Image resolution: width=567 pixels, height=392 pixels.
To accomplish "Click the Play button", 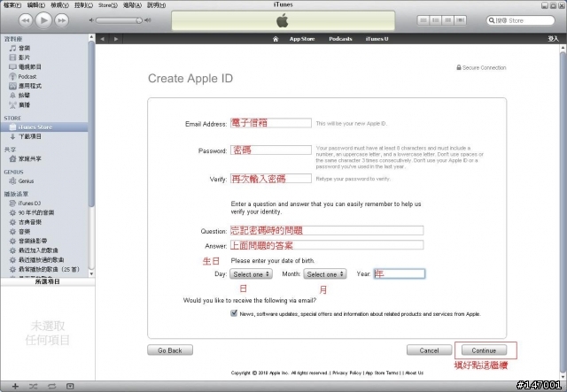I will click(43, 20).
